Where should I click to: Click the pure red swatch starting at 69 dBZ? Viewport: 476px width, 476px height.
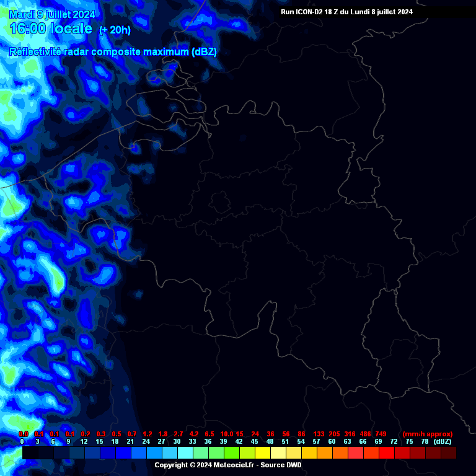point(387,452)
